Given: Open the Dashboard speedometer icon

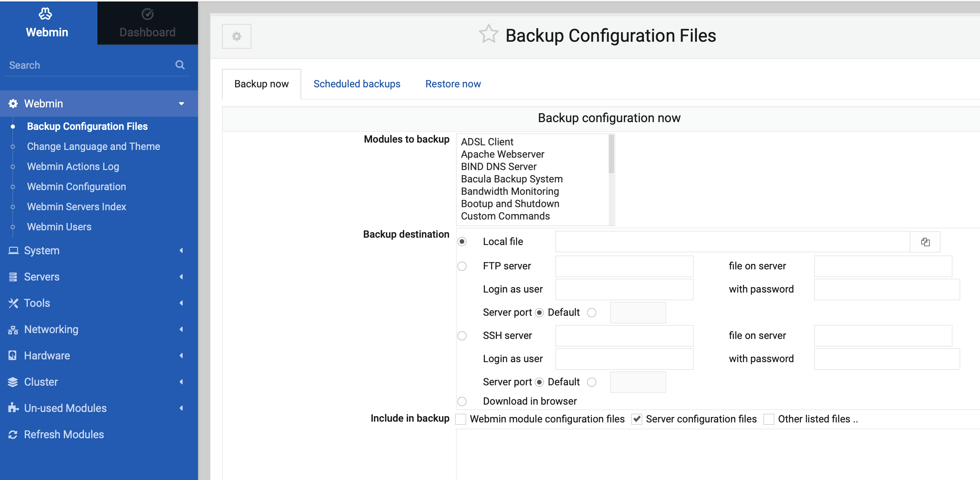Looking at the screenshot, I should coord(147,14).
